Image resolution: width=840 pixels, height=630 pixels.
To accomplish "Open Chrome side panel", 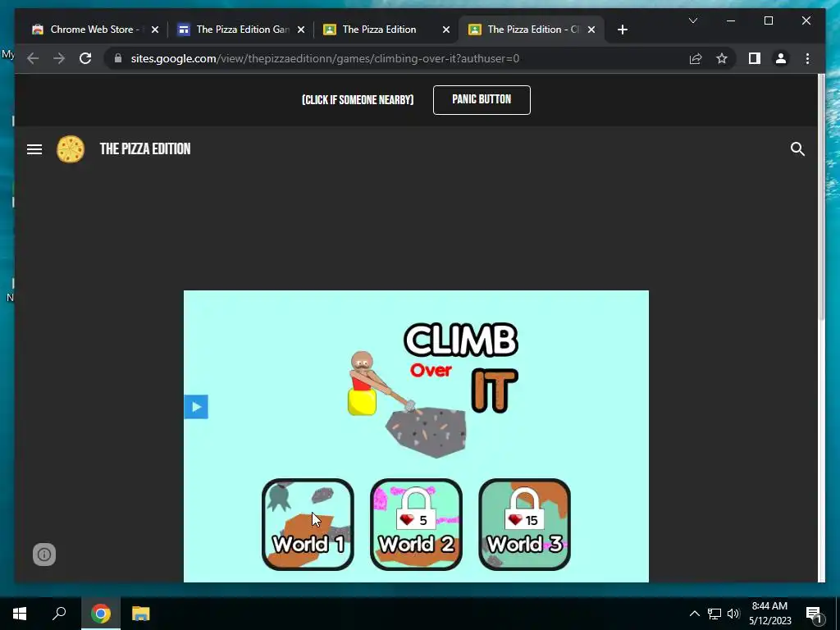I will click(x=755, y=58).
